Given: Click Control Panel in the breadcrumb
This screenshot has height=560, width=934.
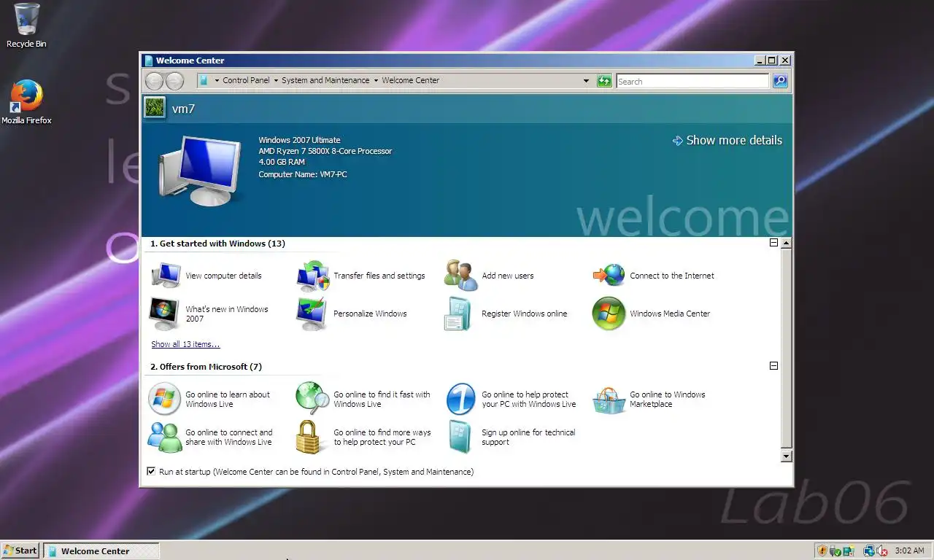Looking at the screenshot, I should [x=246, y=80].
